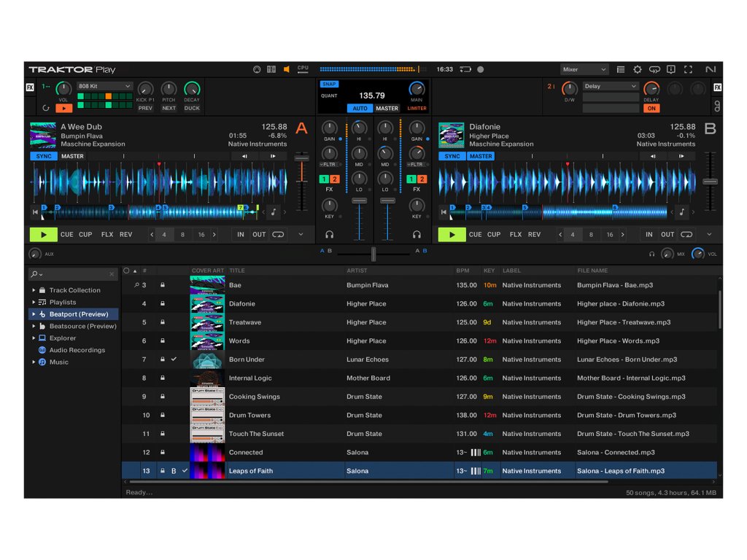The width and height of the screenshot is (747, 560).
Task: Select Track Collection in the browser tree
Action: pyautogui.click(x=74, y=290)
